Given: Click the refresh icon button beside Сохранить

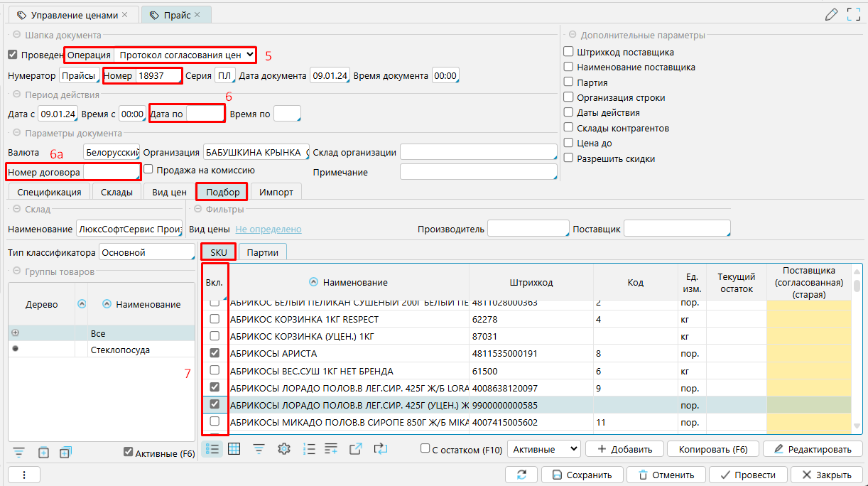Looking at the screenshot, I should click(522, 475).
